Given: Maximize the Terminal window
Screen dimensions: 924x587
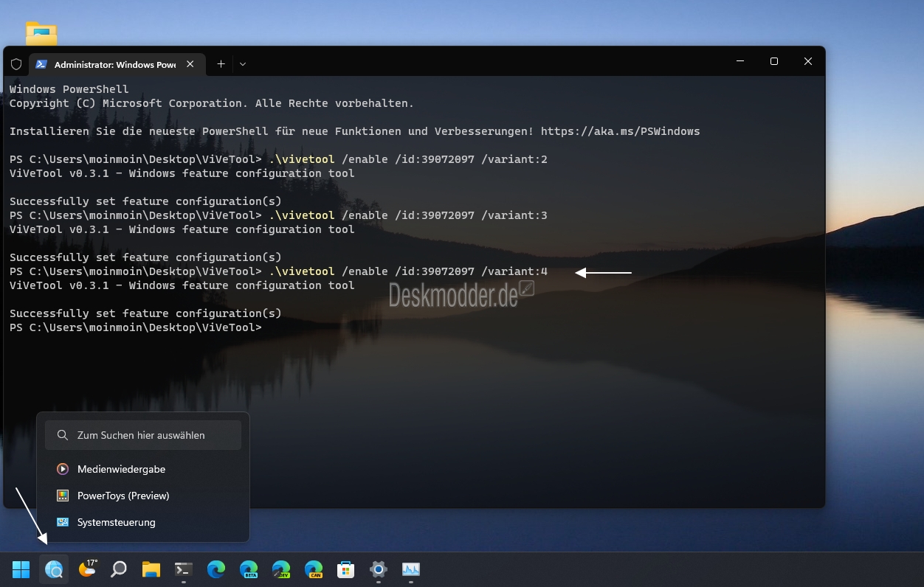Looking at the screenshot, I should 774,61.
